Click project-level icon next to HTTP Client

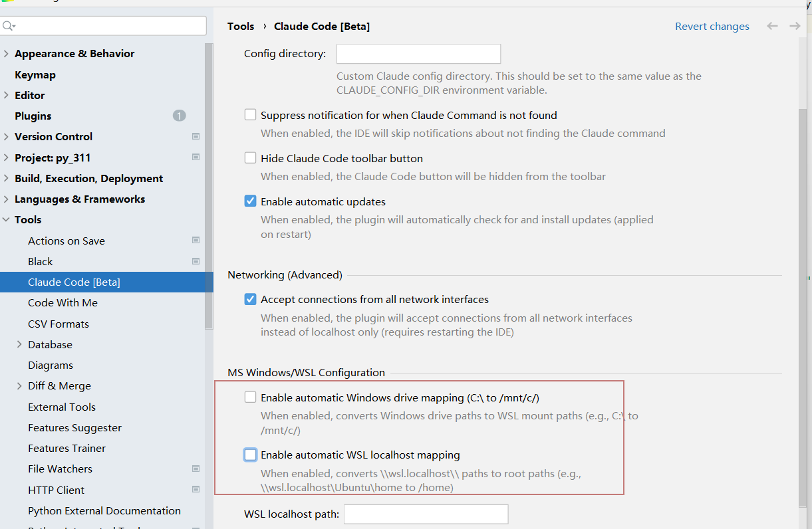[x=196, y=490]
